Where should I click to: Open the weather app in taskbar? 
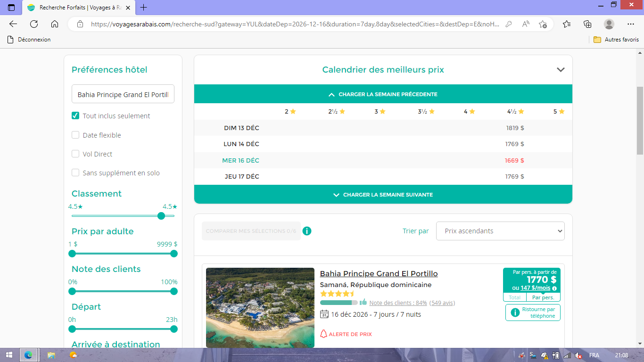73,355
